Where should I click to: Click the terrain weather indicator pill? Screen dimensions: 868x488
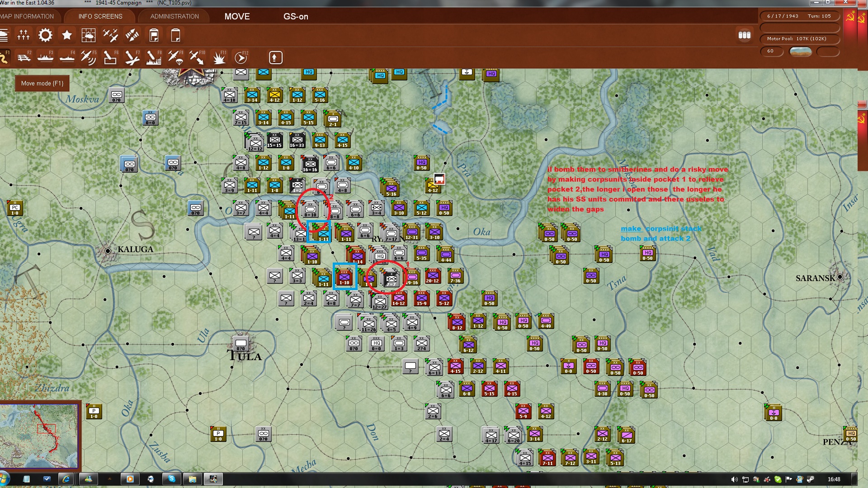pyautogui.click(x=800, y=51)
